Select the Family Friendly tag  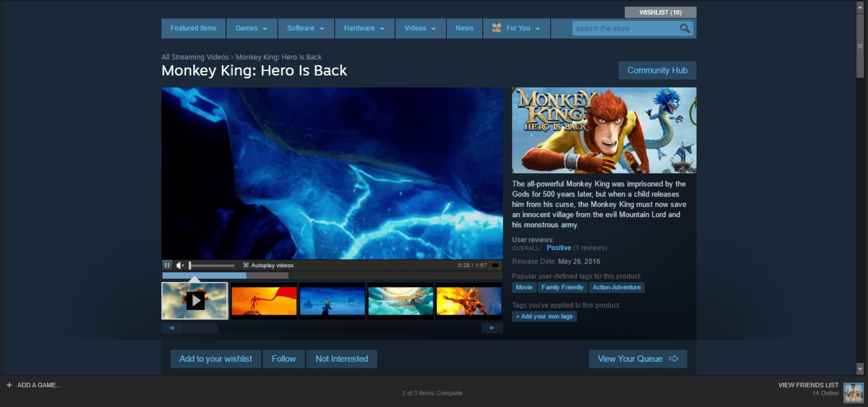click(562, 287)
